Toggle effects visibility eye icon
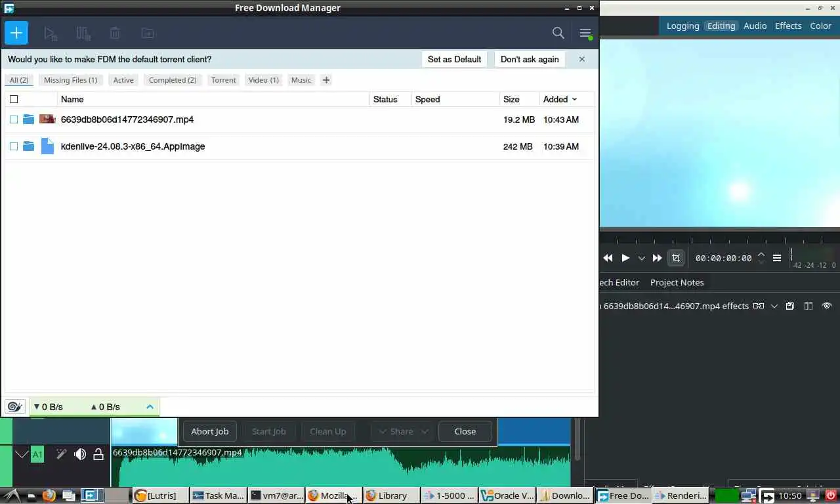Screen dimensions: 840x504 pyautogui.click(x=827, y=306)
